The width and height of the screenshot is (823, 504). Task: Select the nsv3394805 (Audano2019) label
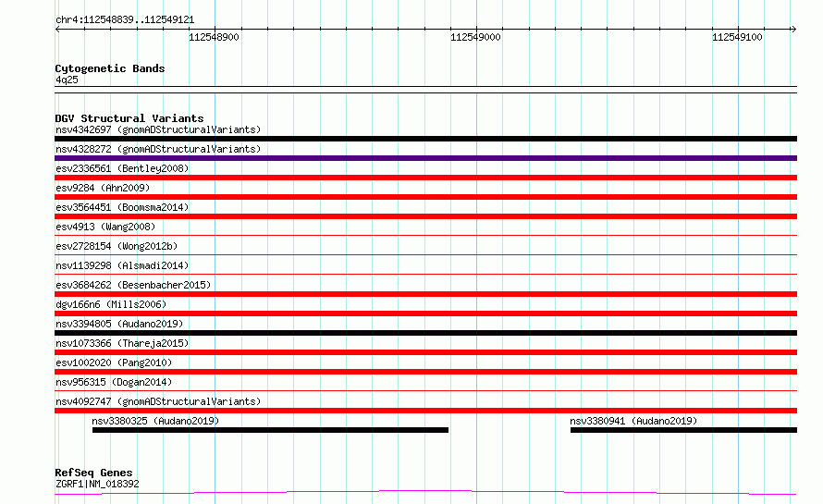tap(119, 324)
